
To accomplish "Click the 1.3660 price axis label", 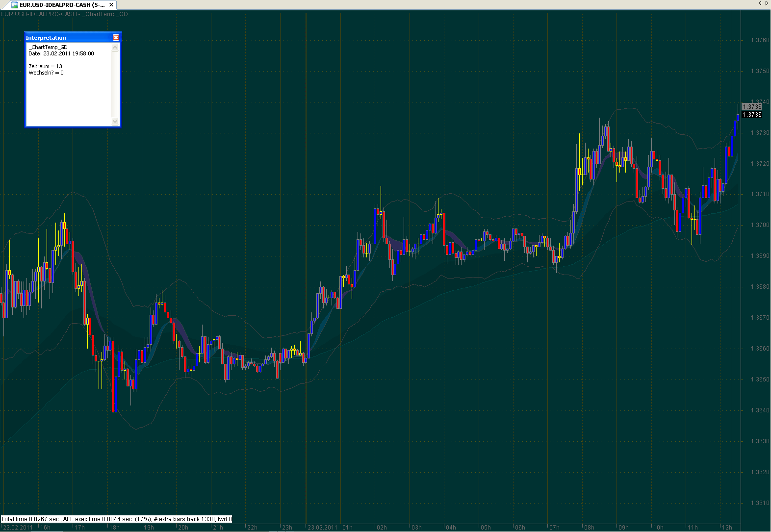I will point(760,349).
